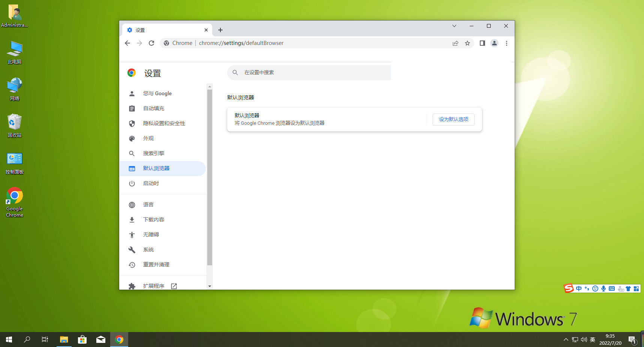Select the 控制面板 desktop icon
644x347 pixels.
pyautogui.click(x=15, y=163)
